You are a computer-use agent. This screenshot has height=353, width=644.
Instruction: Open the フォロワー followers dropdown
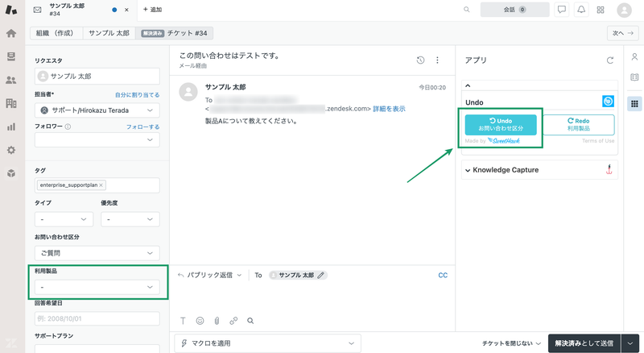(x=97, y=140)
